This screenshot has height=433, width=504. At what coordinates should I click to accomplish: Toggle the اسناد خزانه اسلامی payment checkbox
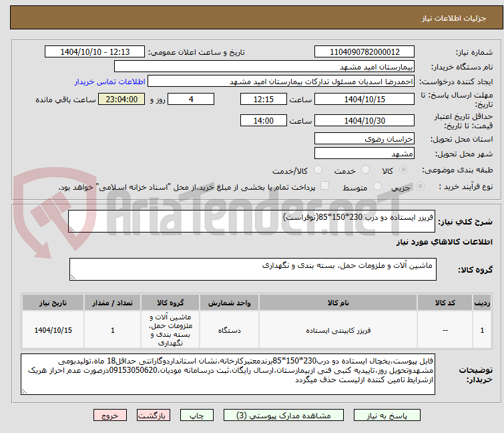pos(325,186)
